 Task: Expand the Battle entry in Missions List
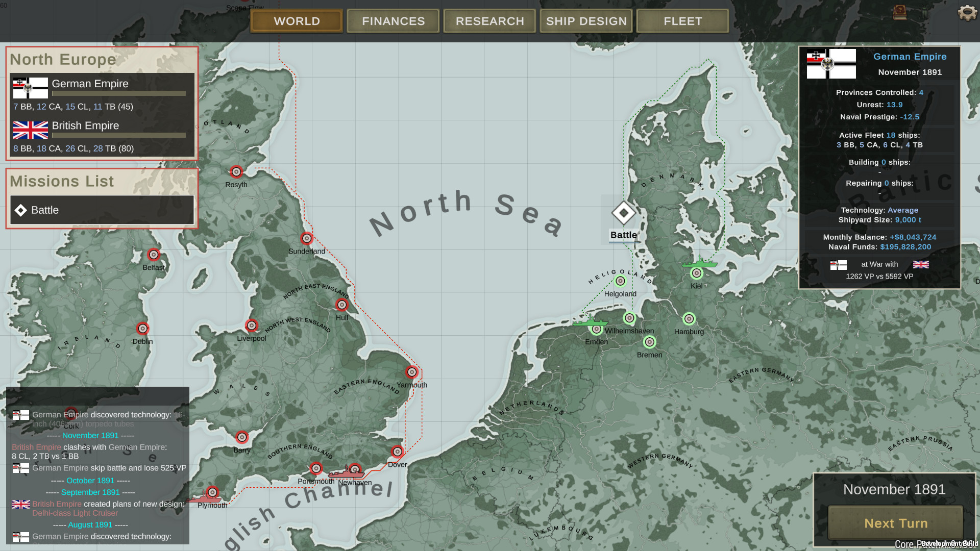[45, 210]
